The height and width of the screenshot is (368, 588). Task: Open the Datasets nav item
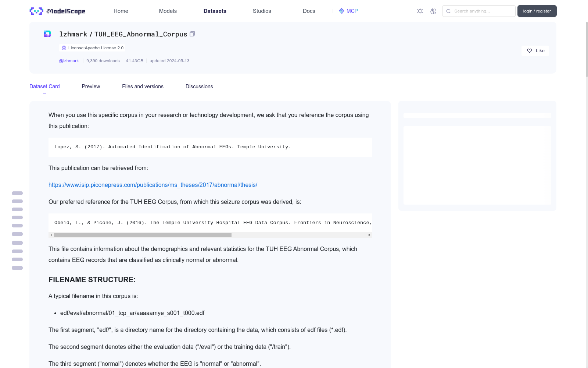pyautogui.click(x=215, y=11)
